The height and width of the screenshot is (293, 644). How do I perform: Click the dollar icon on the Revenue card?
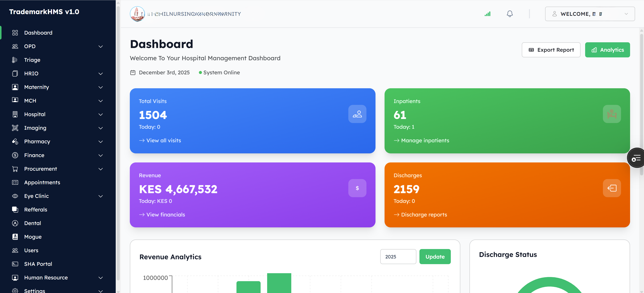point(357,188)
